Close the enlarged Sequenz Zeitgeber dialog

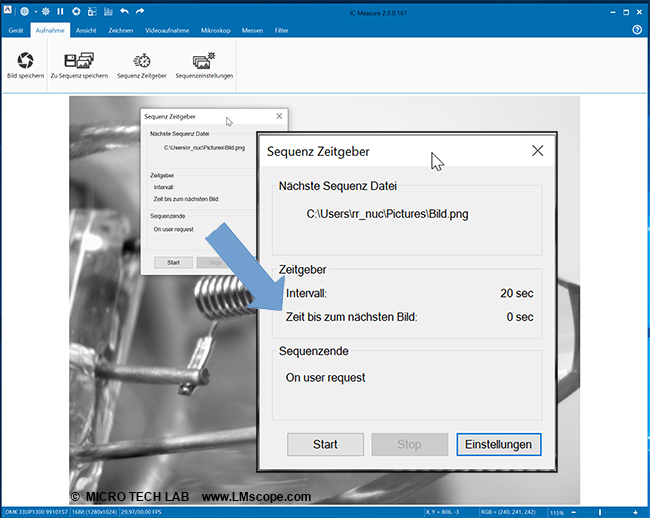537,151
